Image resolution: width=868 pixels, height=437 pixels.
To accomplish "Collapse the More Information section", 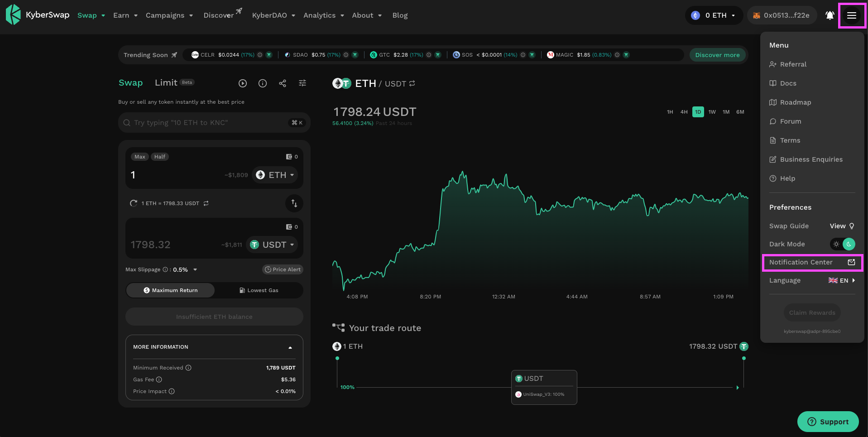I will (290, 347).
